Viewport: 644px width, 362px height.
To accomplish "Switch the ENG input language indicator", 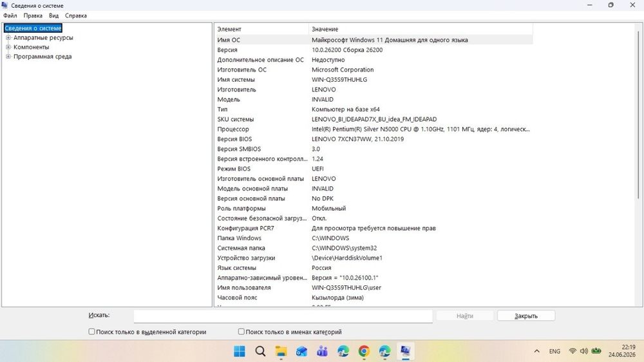I will 554,351.
